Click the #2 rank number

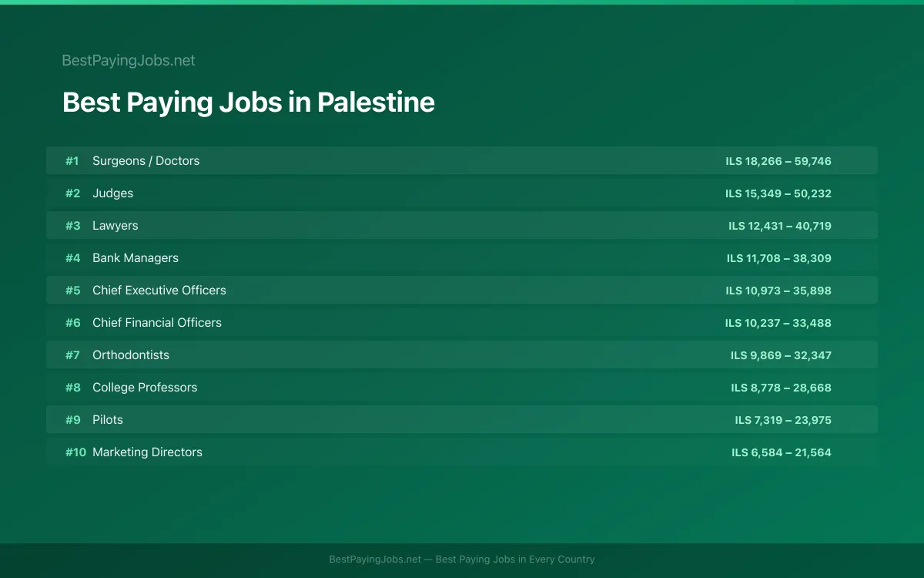pos(72,193)
